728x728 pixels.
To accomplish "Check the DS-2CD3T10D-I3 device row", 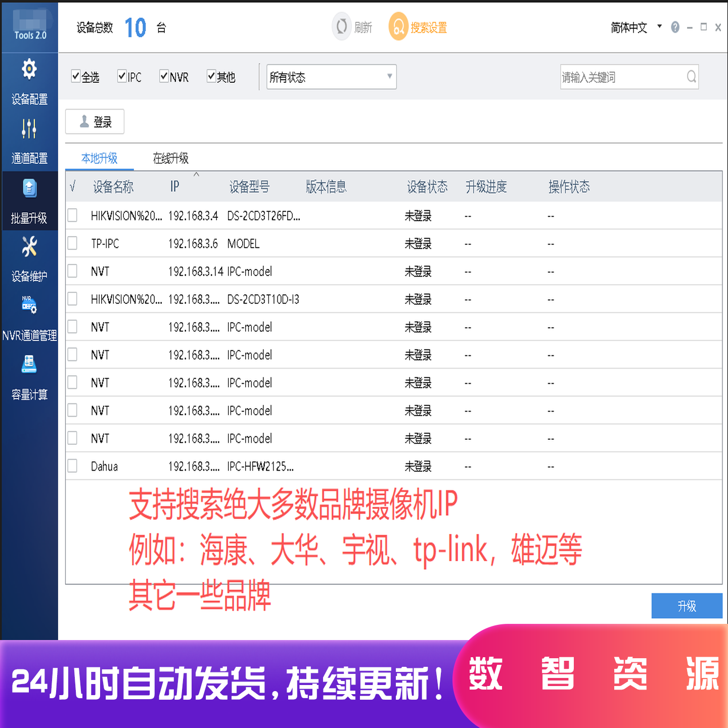I will point(72,299).
